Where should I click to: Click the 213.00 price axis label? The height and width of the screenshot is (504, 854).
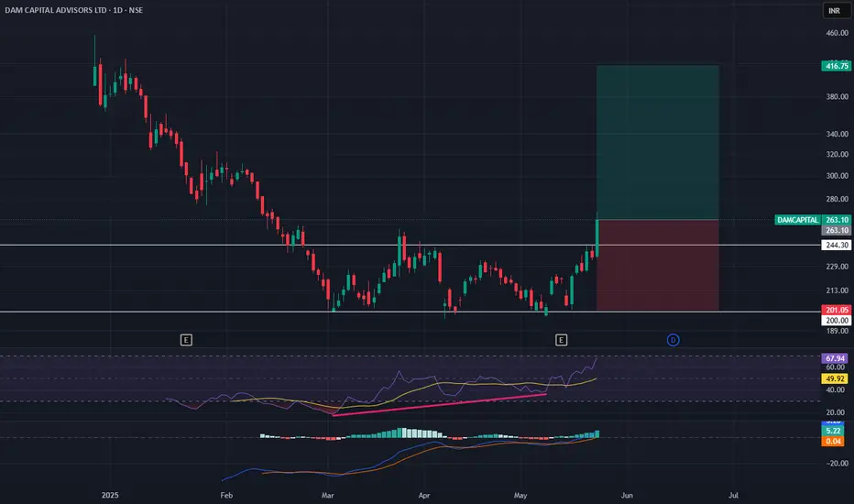[838, 290]
